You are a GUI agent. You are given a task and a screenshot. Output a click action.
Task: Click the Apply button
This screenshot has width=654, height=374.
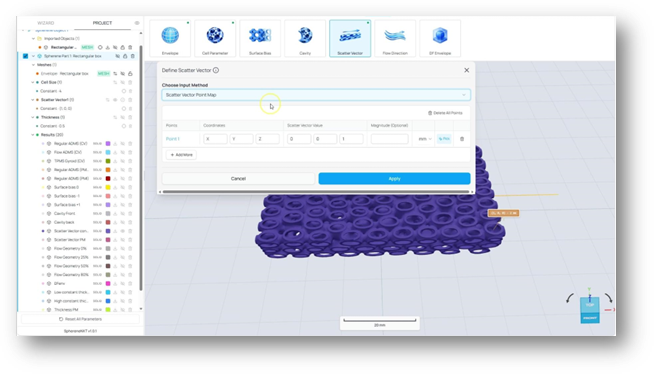(394, 178)
